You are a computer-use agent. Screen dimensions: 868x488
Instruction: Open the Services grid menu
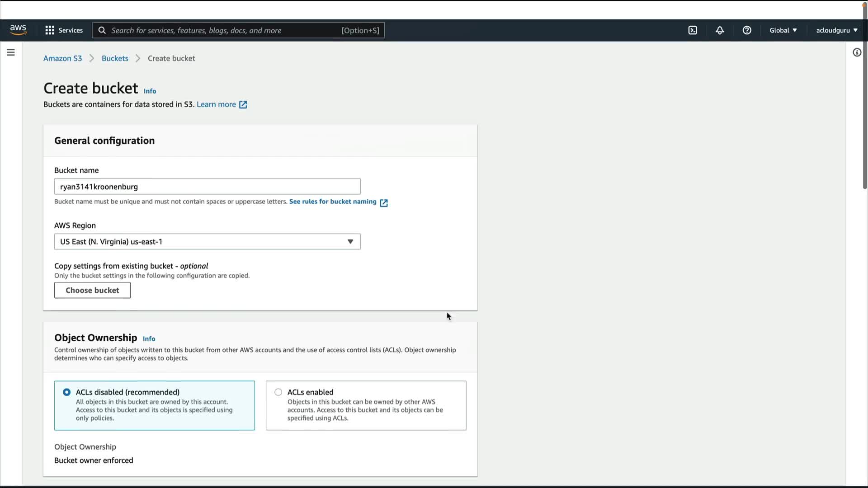(x=64, y=30)
